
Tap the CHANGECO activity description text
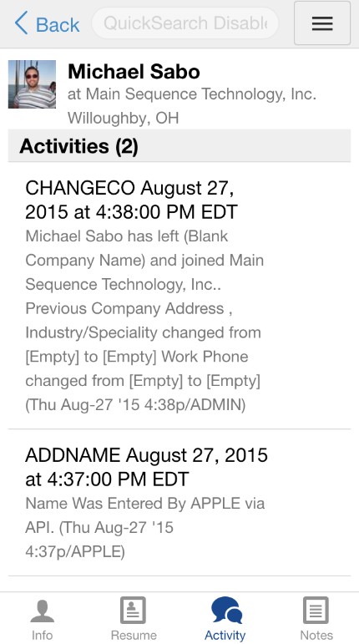coord(144,321)
